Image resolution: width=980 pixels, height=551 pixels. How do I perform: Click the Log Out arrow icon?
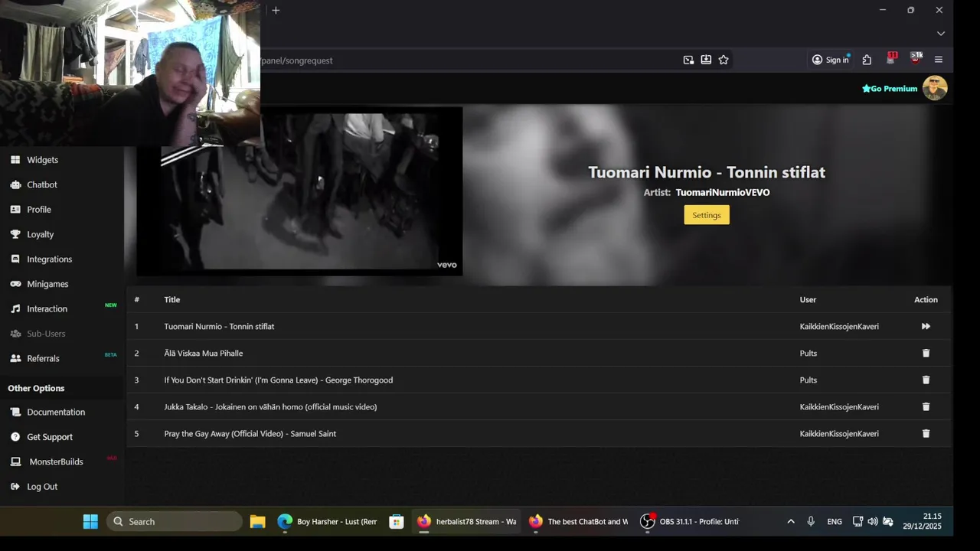click(x=15, y=487)
